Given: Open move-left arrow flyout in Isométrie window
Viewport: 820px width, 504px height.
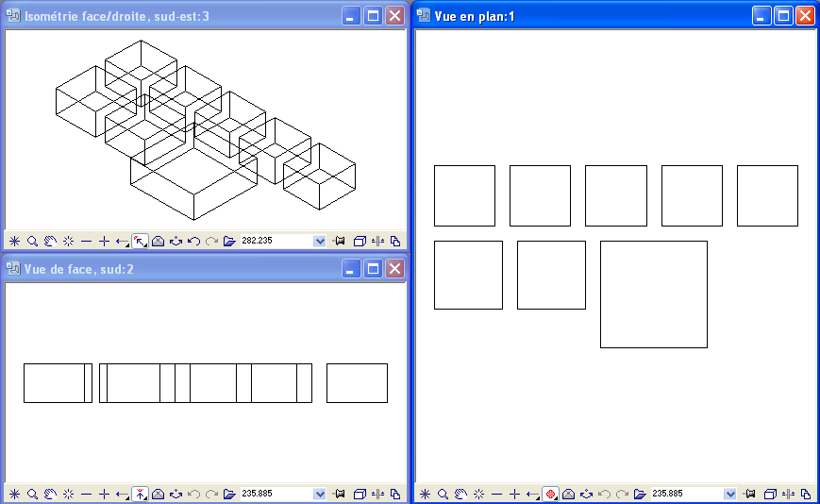Looking at the screenshot, I should pos(123,241).
